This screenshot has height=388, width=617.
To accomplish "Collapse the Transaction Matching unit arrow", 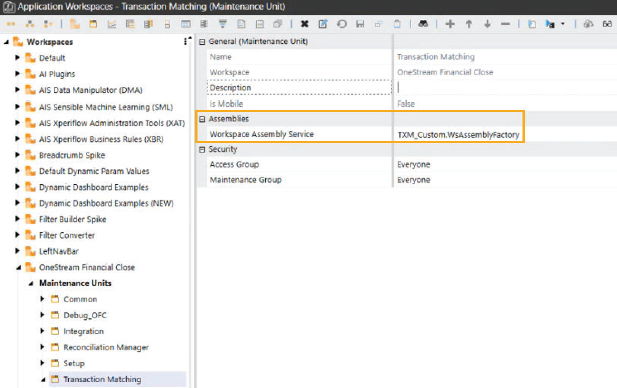I will point(43,380).
